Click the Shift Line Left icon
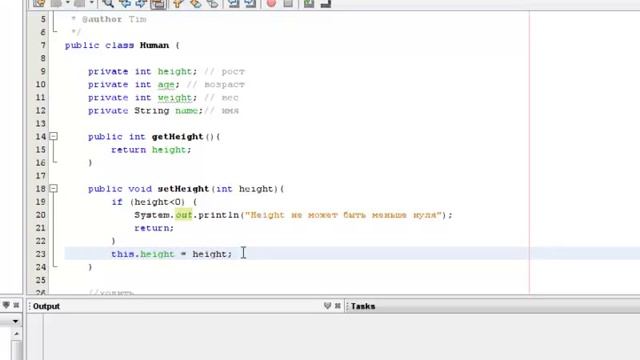Viewport: 640px width, 360px height. coord(233,4)
